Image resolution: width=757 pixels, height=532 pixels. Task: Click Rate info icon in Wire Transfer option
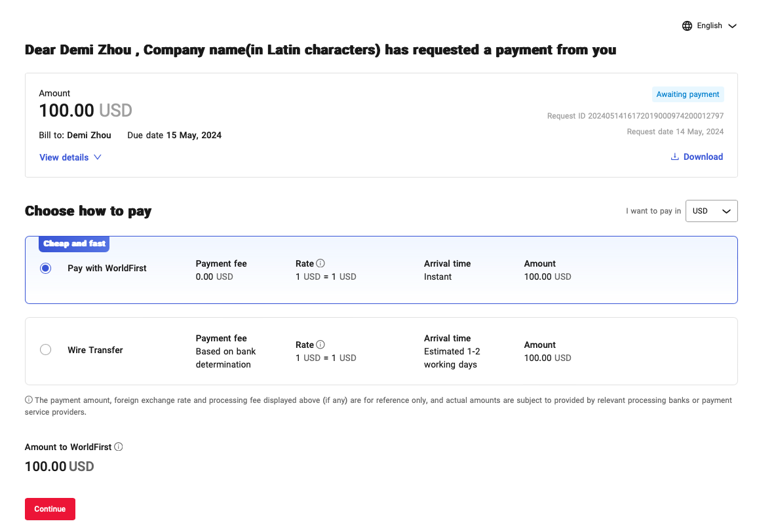click(x=320, y=345)
